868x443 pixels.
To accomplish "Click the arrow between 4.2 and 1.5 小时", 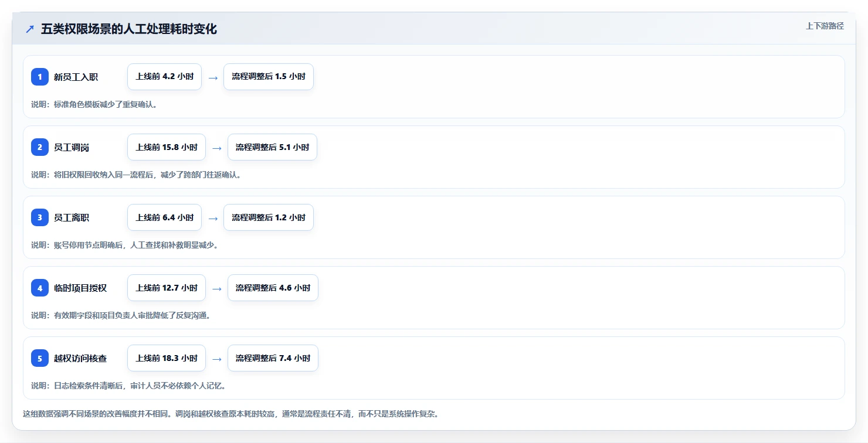I will point(213,77).
